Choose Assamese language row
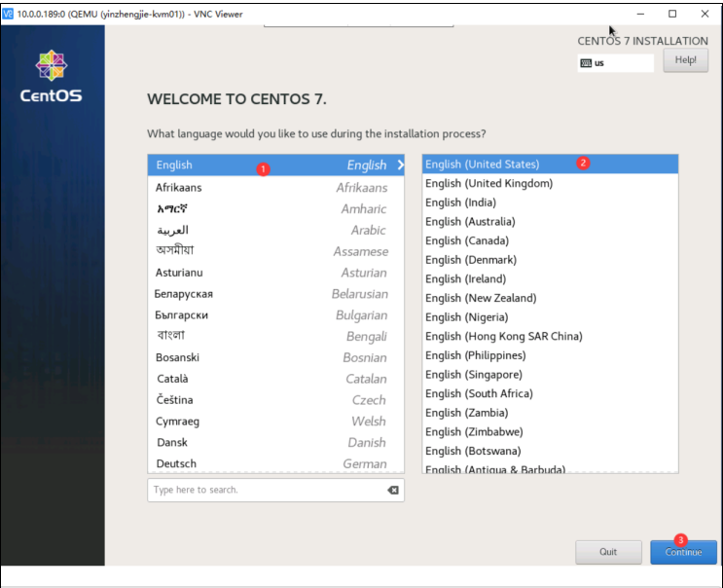 (275, 251)
